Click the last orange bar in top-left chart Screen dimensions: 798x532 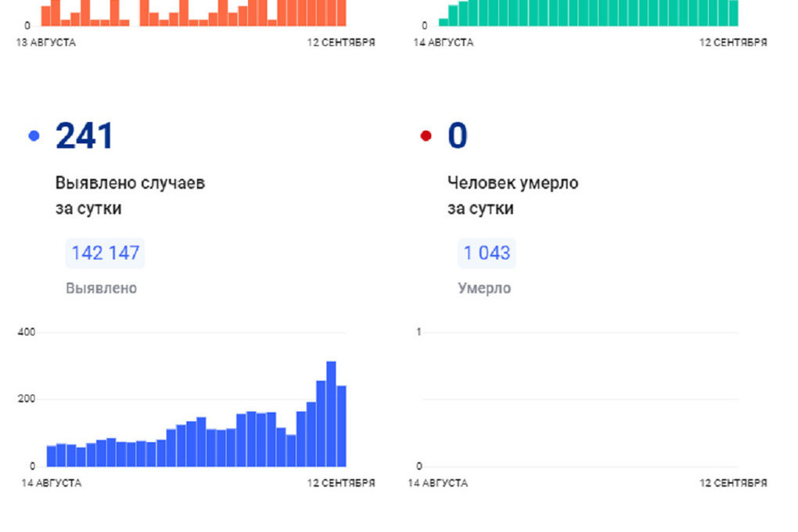click(x=341, y=13)
